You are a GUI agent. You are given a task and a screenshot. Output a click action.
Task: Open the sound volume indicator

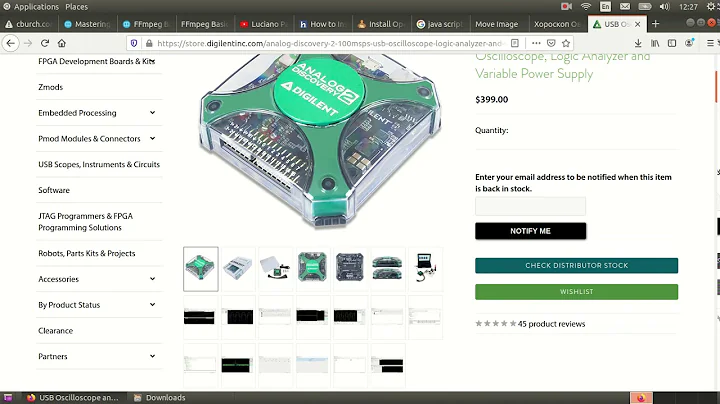tap(664, 6)
